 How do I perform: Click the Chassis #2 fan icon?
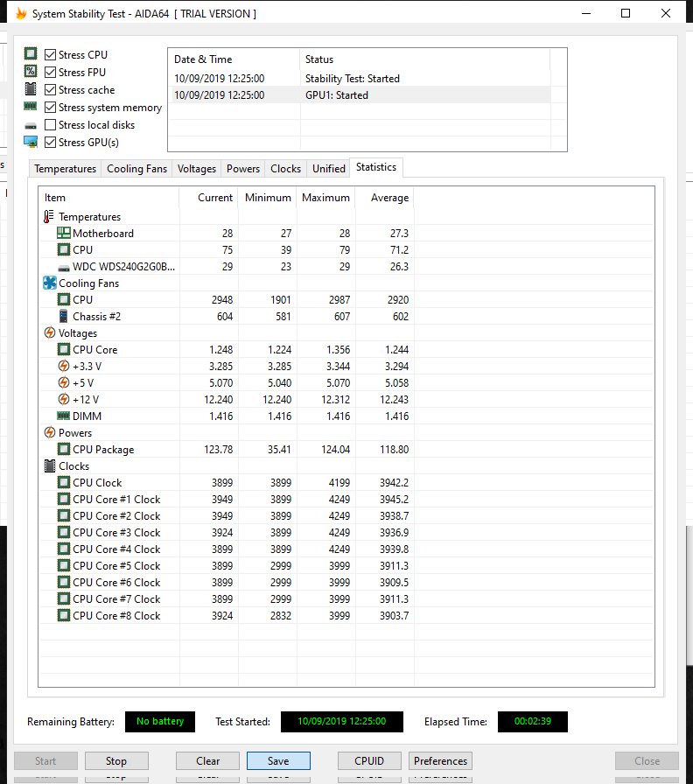point(64,317)
